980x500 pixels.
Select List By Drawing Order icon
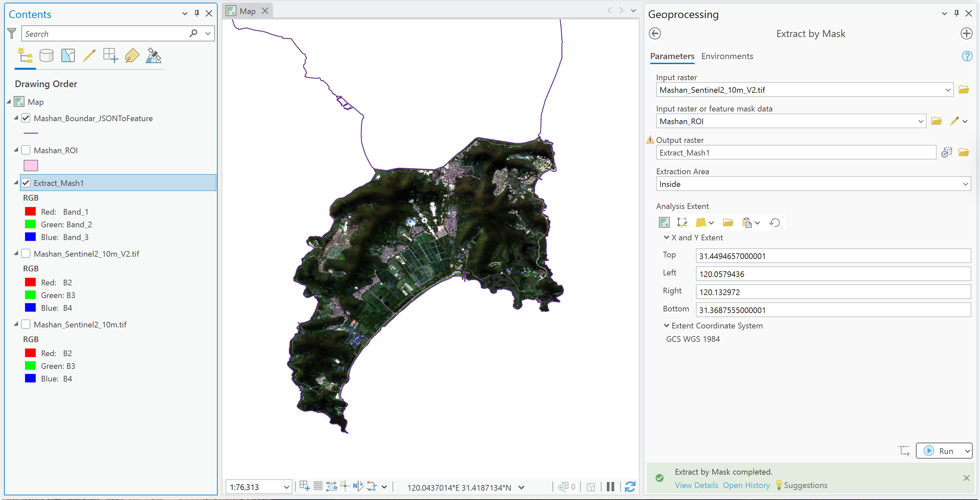coord(25,56)
